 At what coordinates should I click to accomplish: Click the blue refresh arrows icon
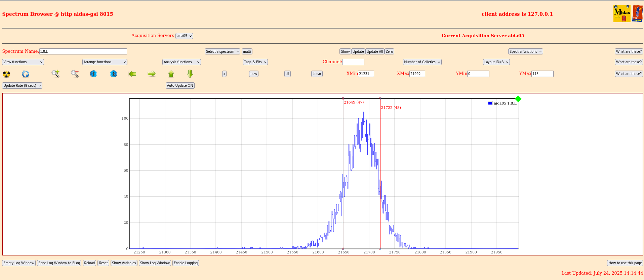tap(26, 74)
